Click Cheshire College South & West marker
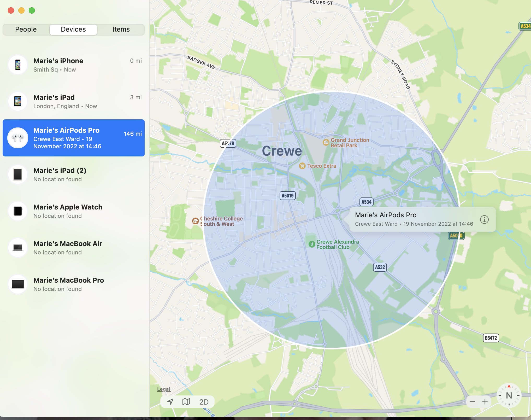The height and width of the screenshot is (420, 531). (x=195, y=221)
